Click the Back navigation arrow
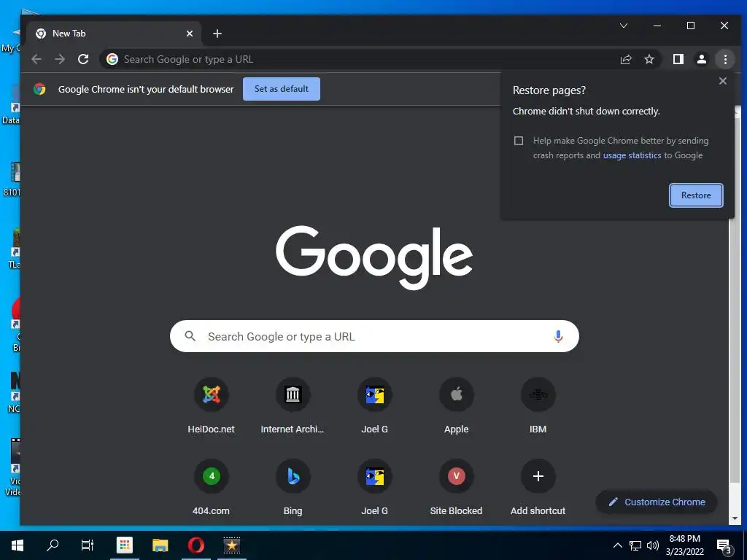This screenshot has width=747, height=560. click(x=36, y=59)
